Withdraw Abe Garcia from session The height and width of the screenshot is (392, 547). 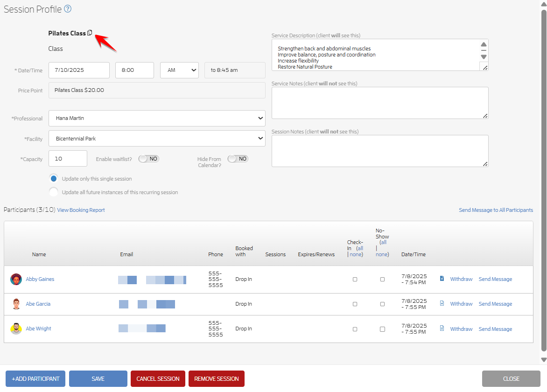click(461, 304)
